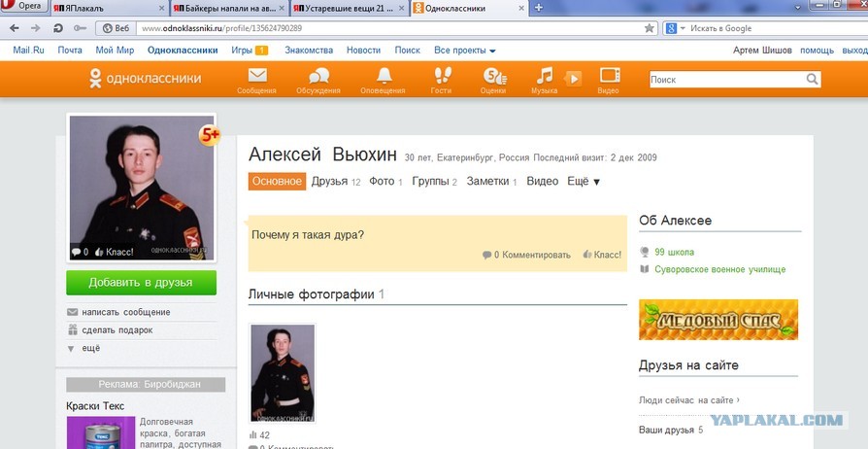This screenshot has width=868, height=449.
Task: Click the Одноклассники logo
Action: tap(145, 78)
